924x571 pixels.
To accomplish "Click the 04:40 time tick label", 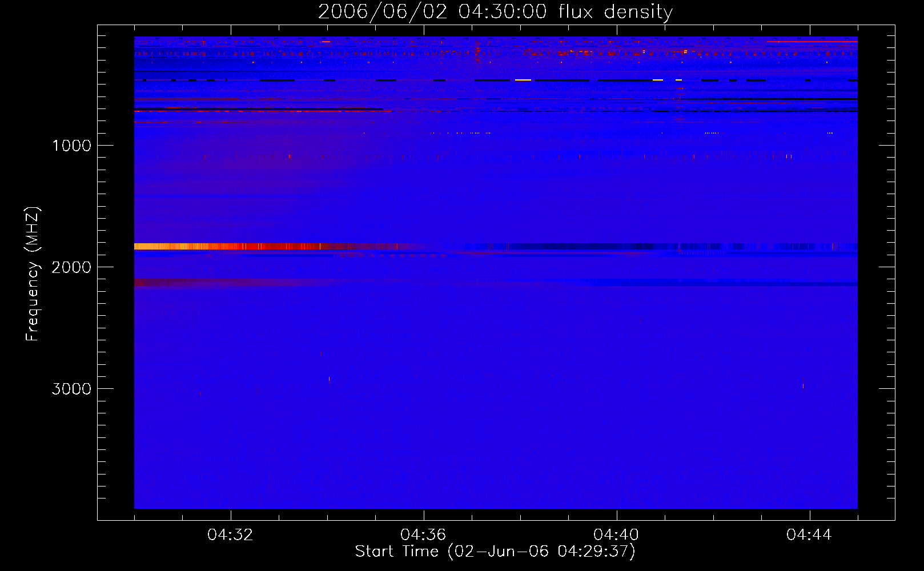I will point(616,534).
